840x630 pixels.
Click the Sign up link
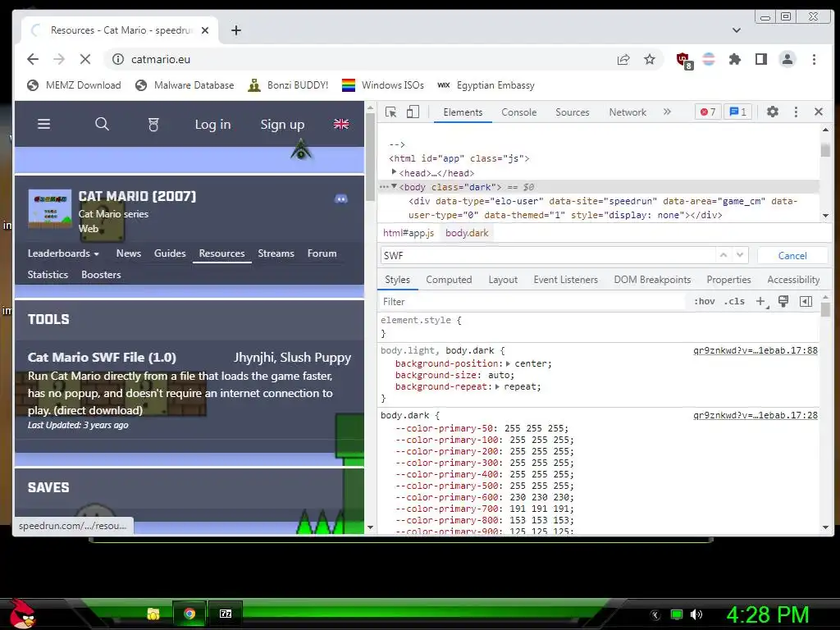(282, 125)
